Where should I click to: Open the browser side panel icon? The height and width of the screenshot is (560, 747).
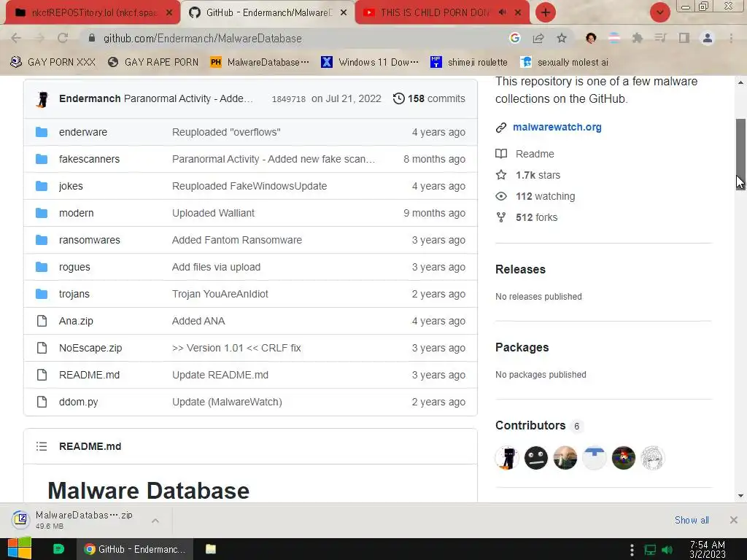684,38
